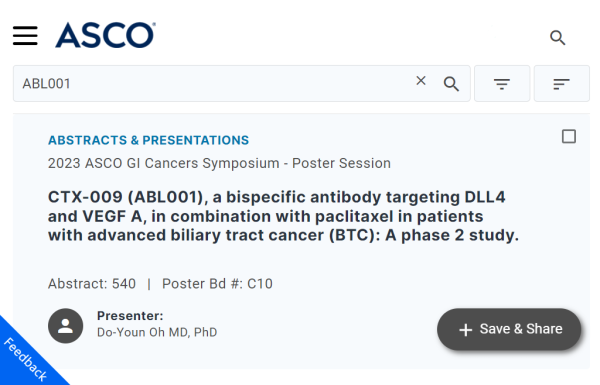This screenshot has height=385, width=600.
Task: Click the Abstract: 540 label
Action: [x=92, y=284]
